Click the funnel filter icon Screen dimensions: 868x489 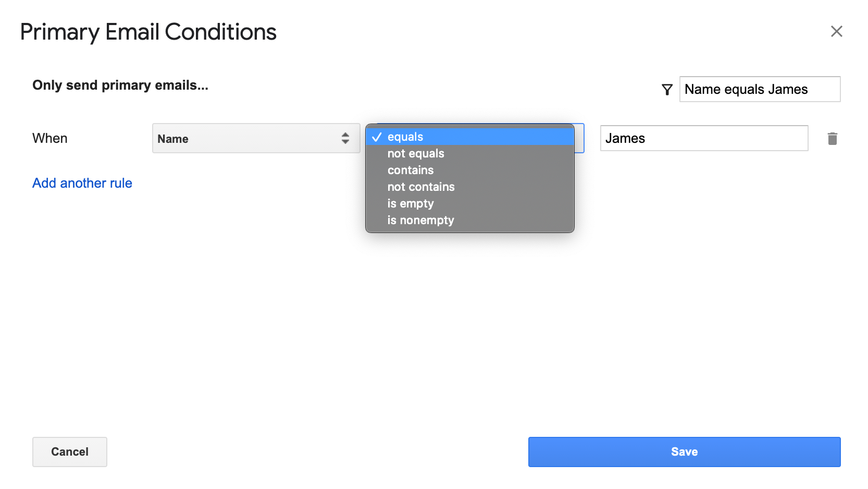click(667, 90)
